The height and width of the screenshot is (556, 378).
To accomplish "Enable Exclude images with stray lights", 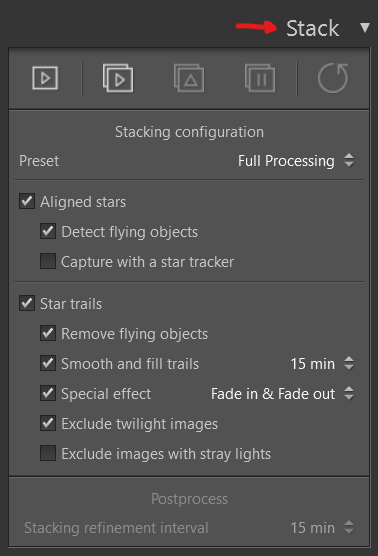I will tap(48, 453).
